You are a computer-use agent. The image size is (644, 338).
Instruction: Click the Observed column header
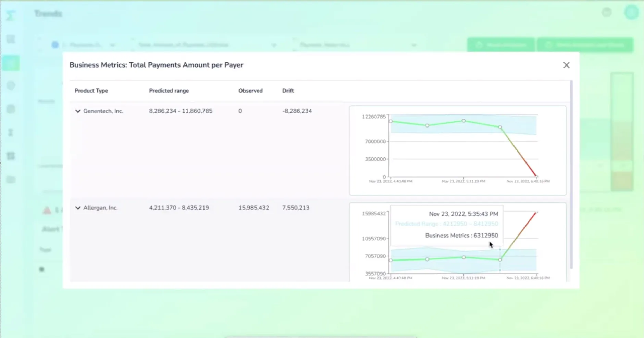click(250, 90)
